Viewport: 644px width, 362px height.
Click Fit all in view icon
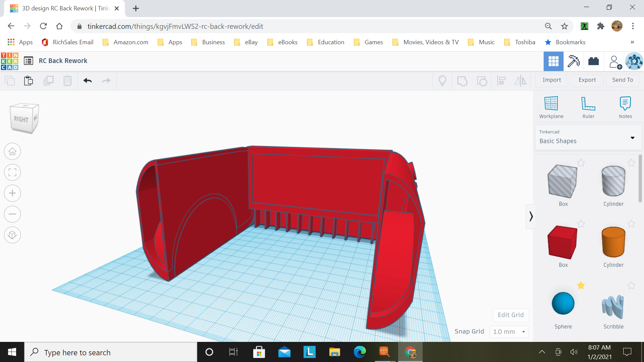[x=12, y=173]
